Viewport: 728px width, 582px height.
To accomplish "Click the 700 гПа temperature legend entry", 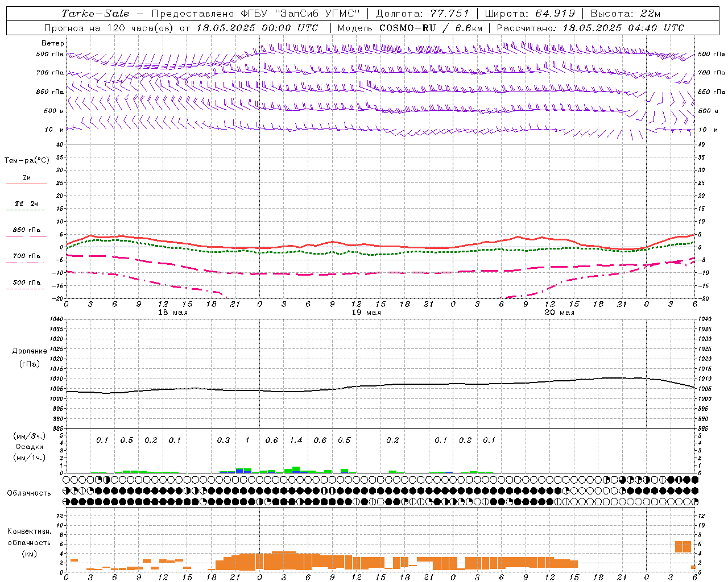I will [27, 256].
